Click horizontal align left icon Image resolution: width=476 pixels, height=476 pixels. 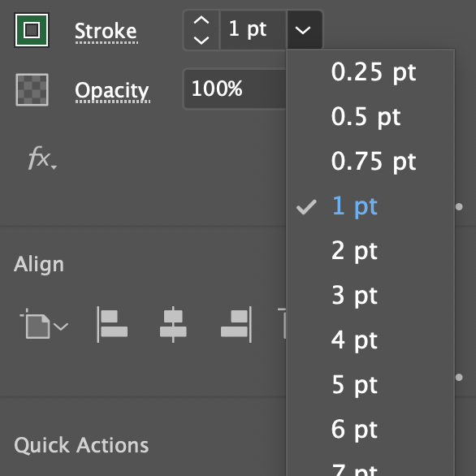point(112,325)
